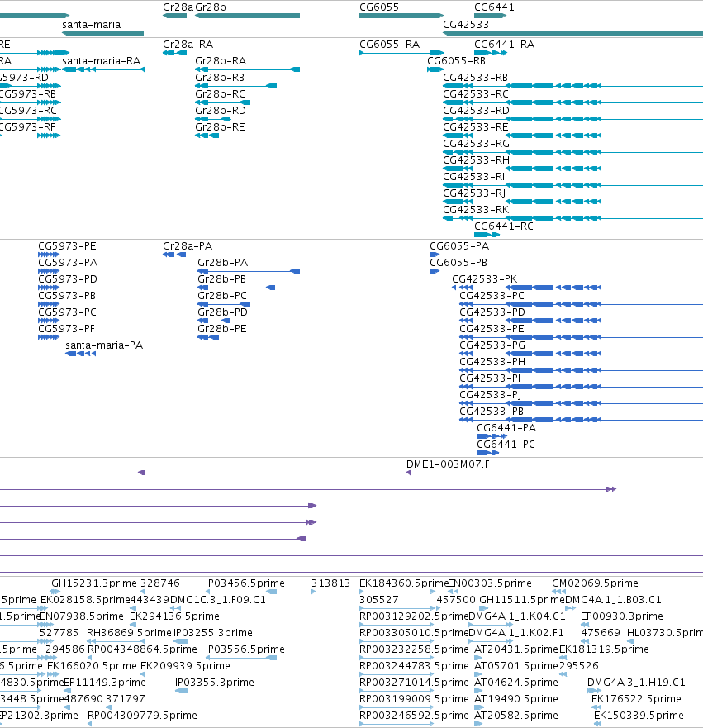Click the EK209939.5prime EST label
Screen dimensions: 703x728
point(186,666)
